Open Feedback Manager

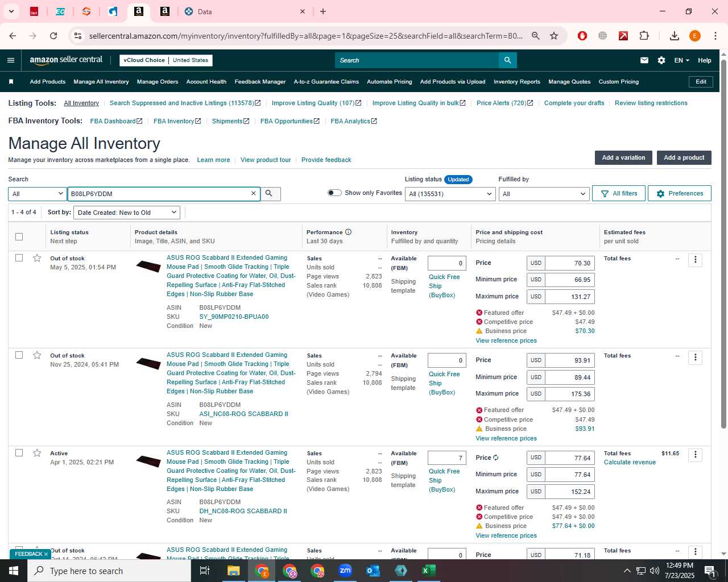[x=260, y=82]
